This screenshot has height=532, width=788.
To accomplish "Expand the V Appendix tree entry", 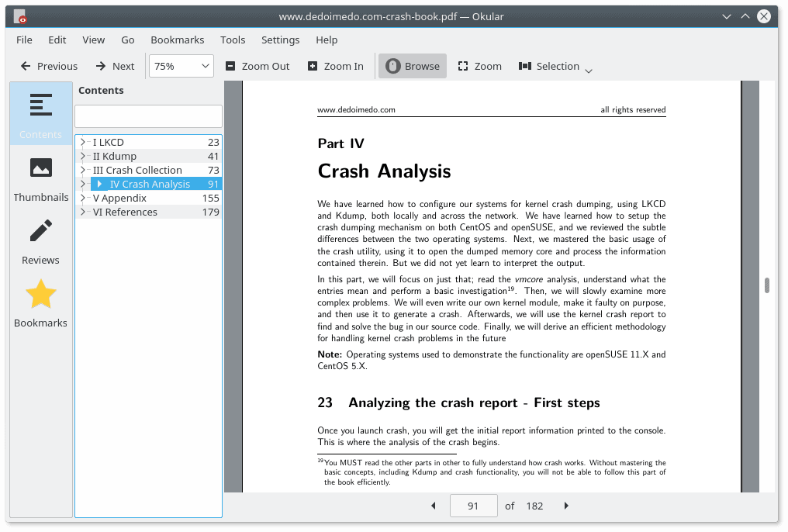I will (83, 198).
